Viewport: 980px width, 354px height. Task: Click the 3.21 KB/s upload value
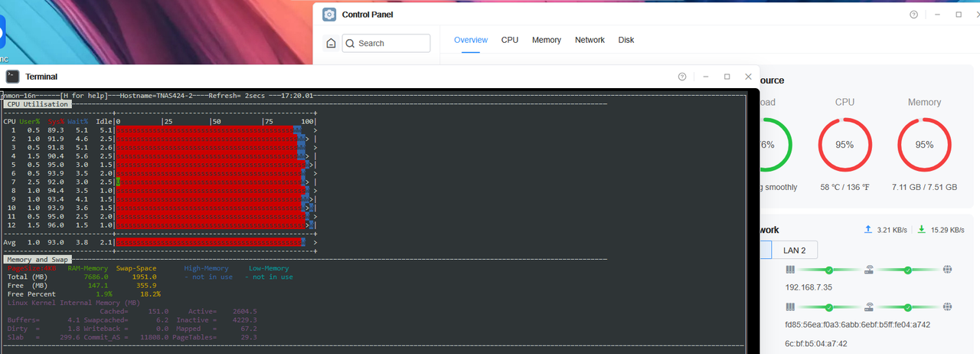pyautogui.click(x=892, y=229)
